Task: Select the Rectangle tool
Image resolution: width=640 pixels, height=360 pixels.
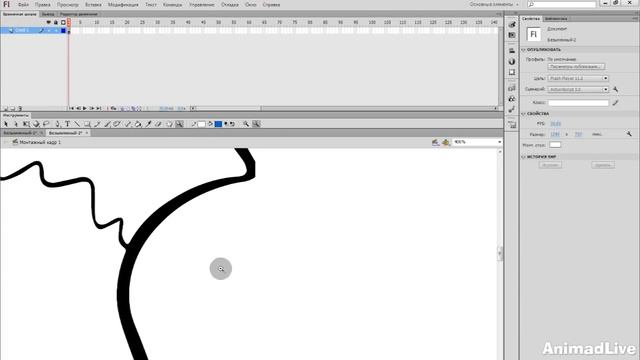Action: click(87, 124)
